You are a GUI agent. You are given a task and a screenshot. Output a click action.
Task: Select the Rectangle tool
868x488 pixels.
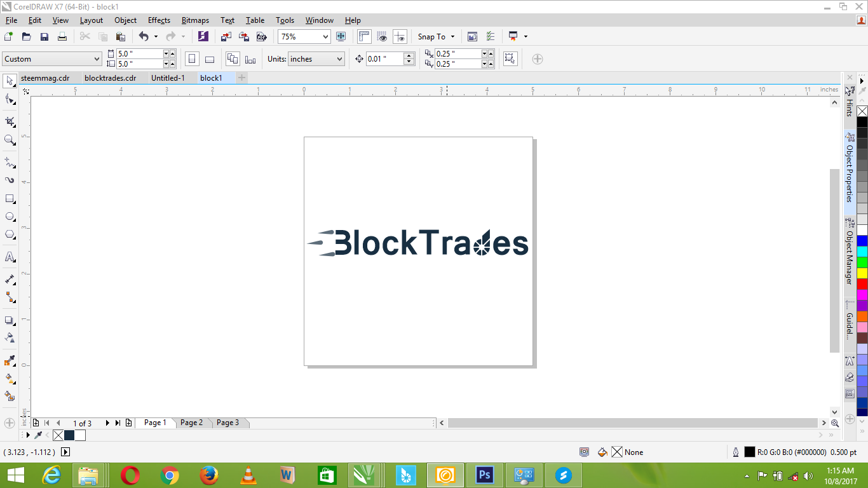point(10,199)
